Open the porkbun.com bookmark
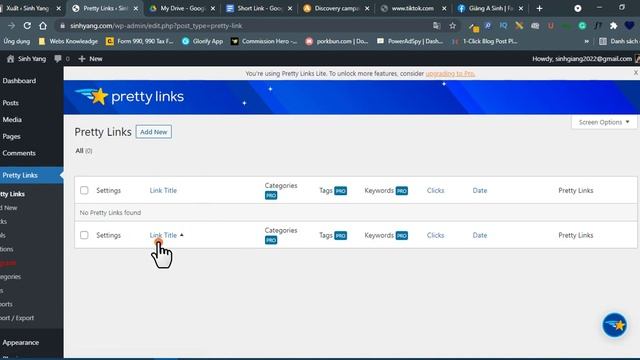This screenshot has width=640, height=360. pyautogui.click(x=337, y=41)
